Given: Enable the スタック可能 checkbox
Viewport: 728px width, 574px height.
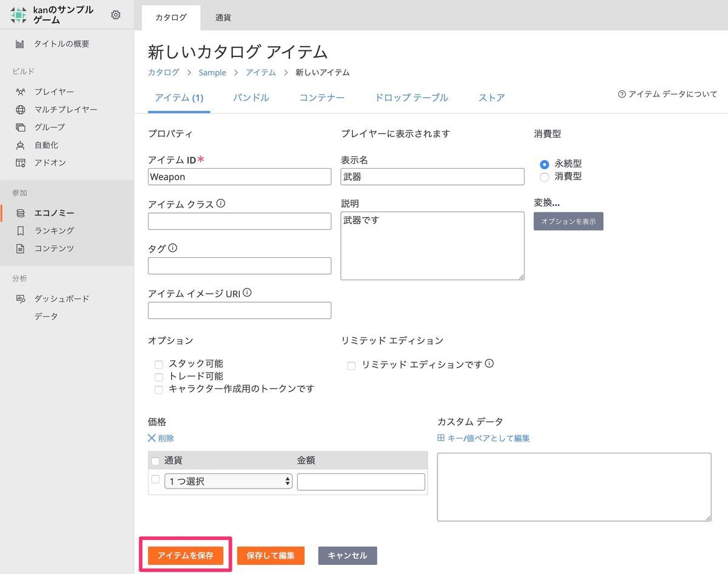Looking at the screenshot, I should (x=158, y=364).
